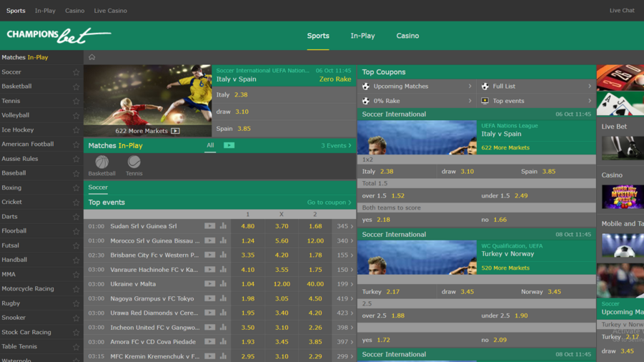Toggle favorite star for Ice Hockey
644x362 pixels.
click(76, 130)
